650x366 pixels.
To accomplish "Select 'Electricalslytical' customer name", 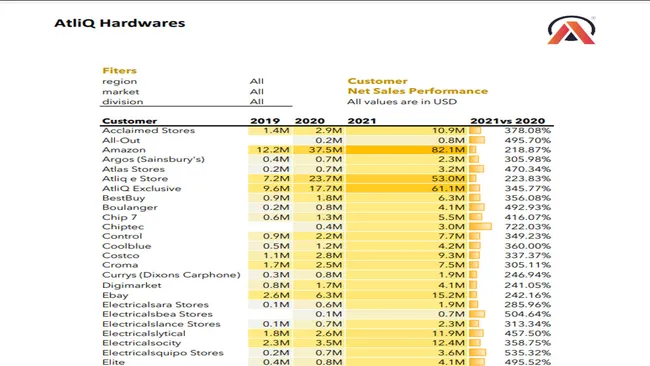I will coord(144,334).
